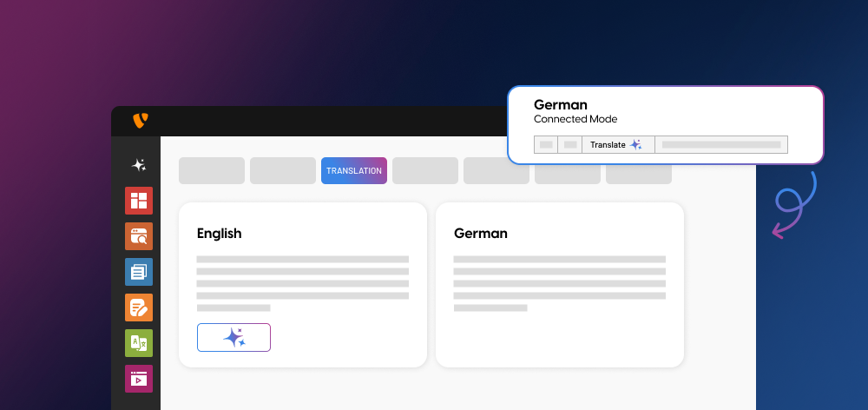Viewport: 868px width, 410px height.
Task: Click the German heading in content card
Action: pyautogui.click(x=481, y=234)
